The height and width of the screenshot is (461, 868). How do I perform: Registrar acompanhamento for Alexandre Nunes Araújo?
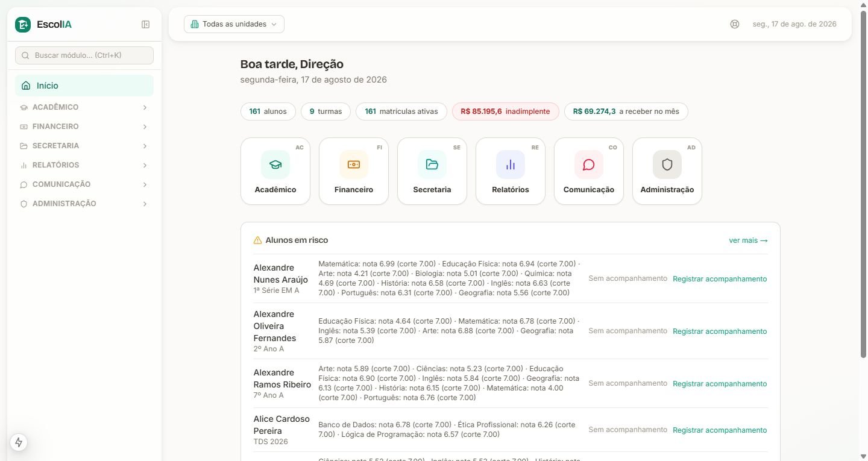720,279
